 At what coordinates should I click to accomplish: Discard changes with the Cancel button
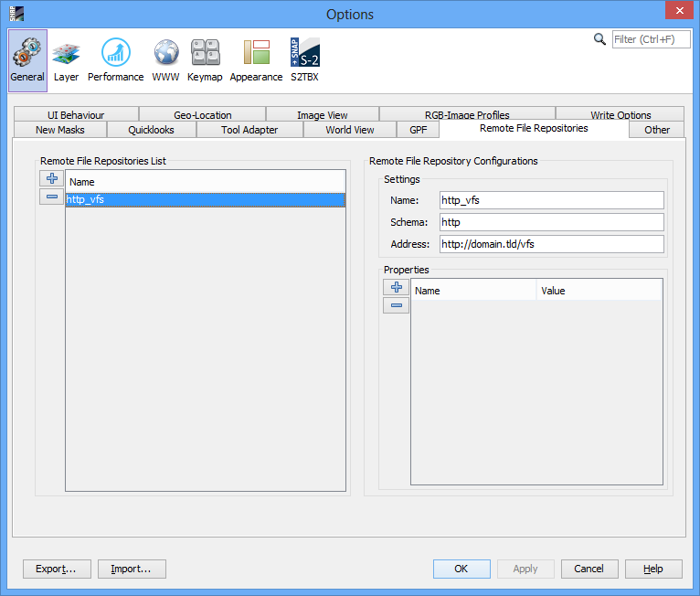pyautogui.click(x=589, y=569)
